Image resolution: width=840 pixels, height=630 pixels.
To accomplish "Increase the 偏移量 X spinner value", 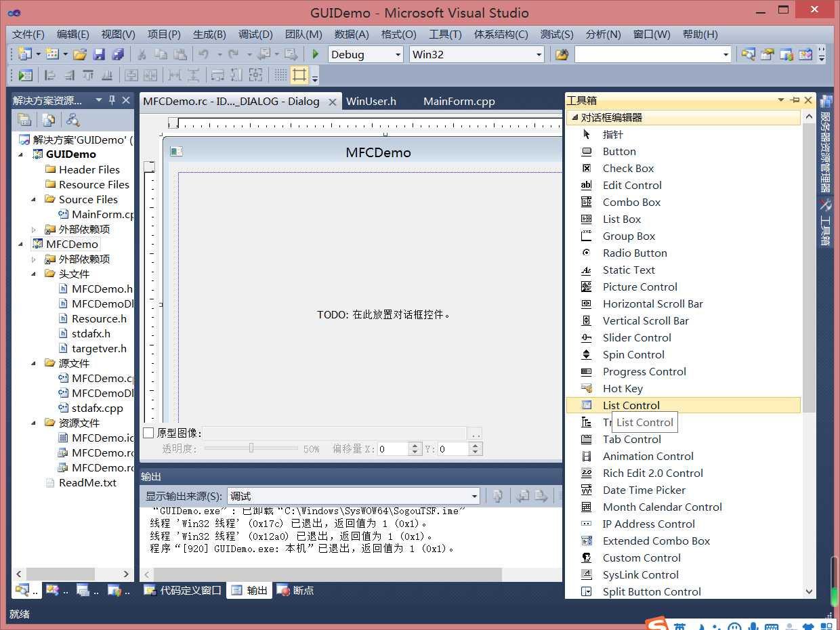I will [x=415, y=445].
